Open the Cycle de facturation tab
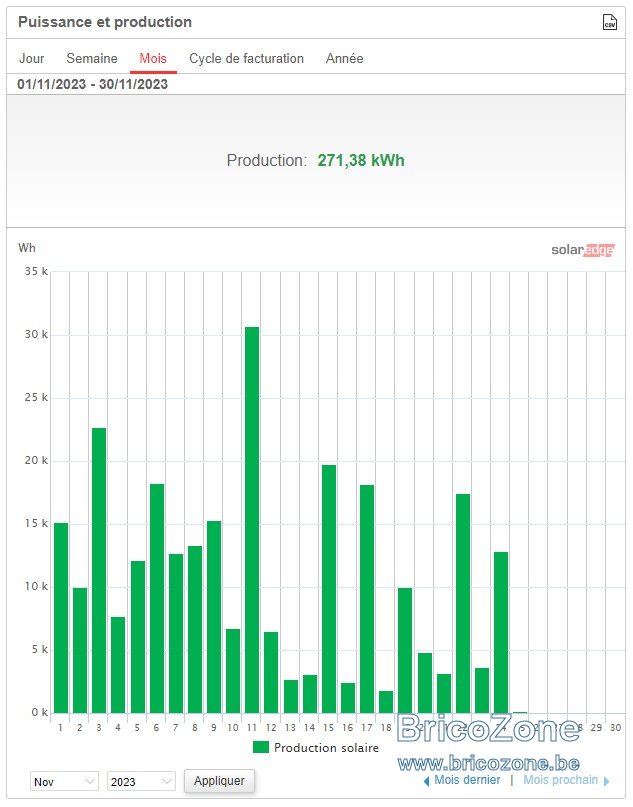 (x=247, y=58)
